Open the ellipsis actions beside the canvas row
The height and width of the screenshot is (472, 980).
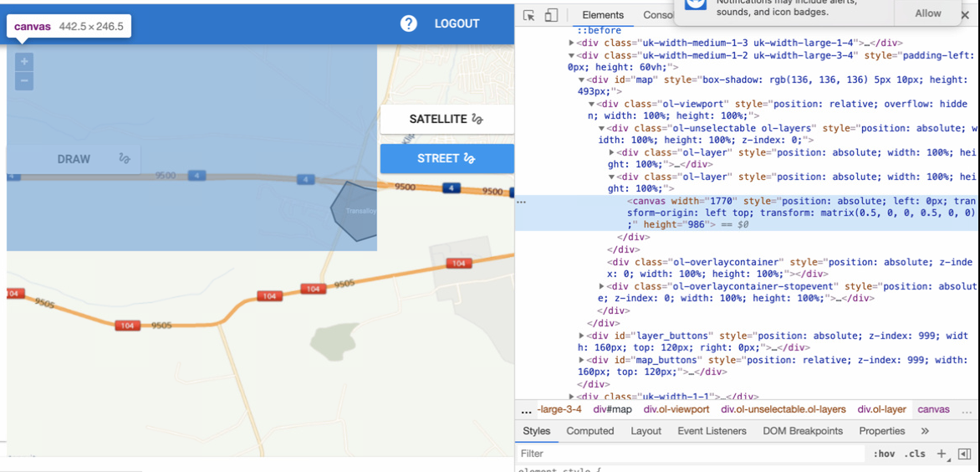(521, 202)
